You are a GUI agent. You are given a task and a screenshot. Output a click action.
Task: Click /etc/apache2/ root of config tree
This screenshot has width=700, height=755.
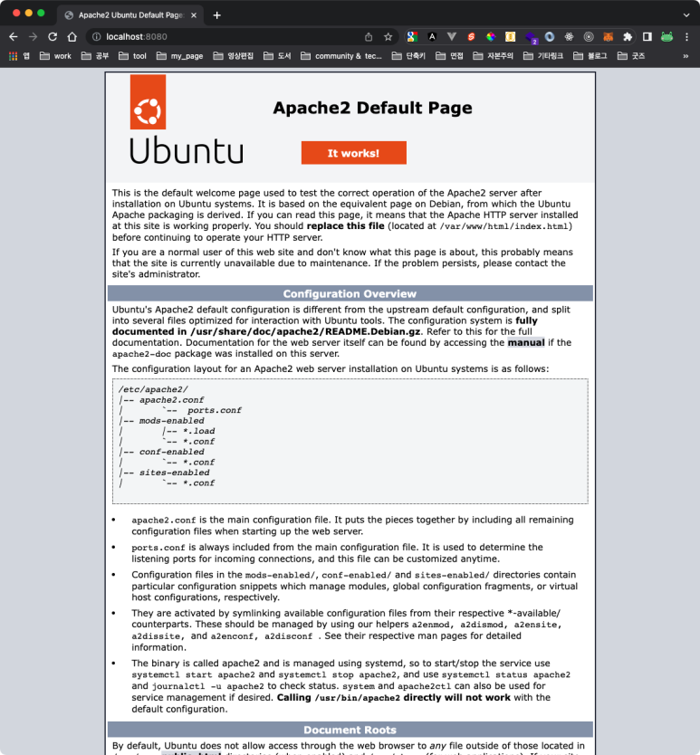153,389
